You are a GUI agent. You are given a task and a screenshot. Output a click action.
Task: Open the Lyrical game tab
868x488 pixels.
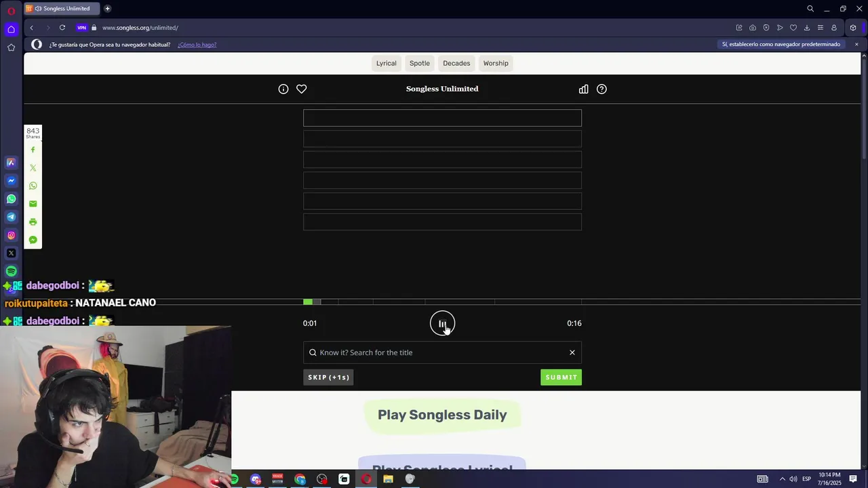click(386, 63)
